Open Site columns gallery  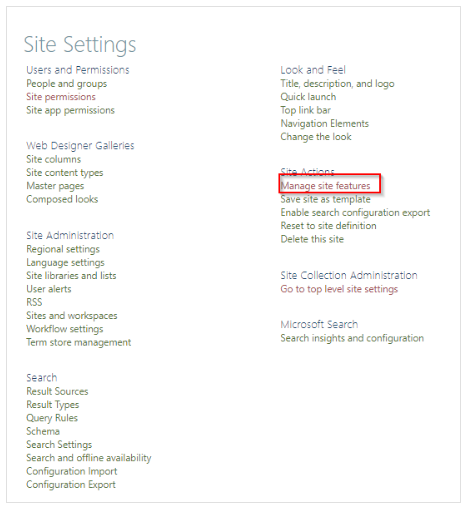[54, 159]
